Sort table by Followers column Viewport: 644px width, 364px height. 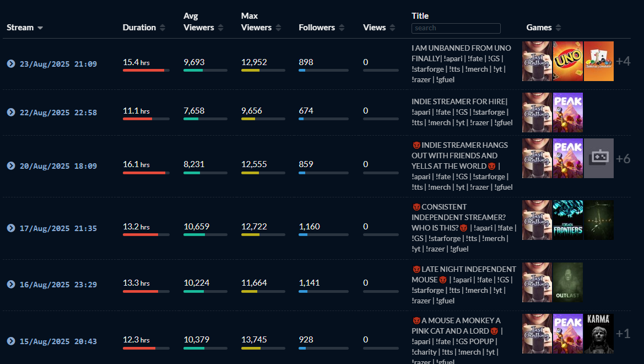(x=321, y=28)
